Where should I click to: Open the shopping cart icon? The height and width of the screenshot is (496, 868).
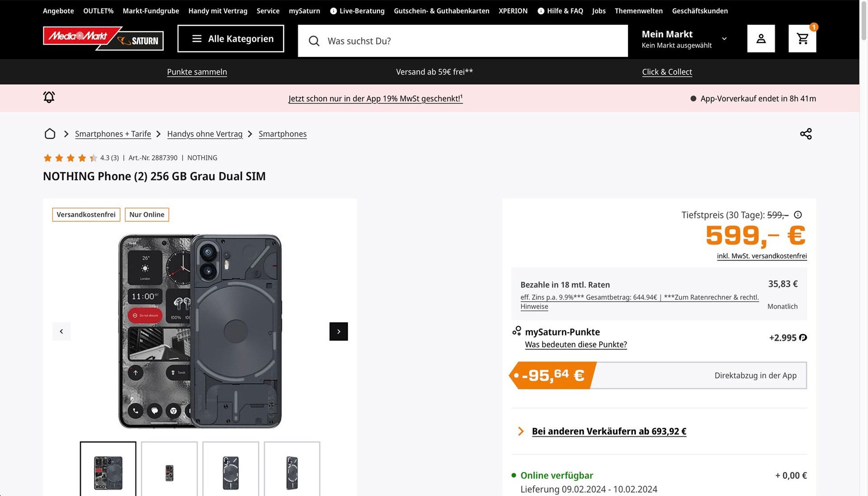[802, 39]
